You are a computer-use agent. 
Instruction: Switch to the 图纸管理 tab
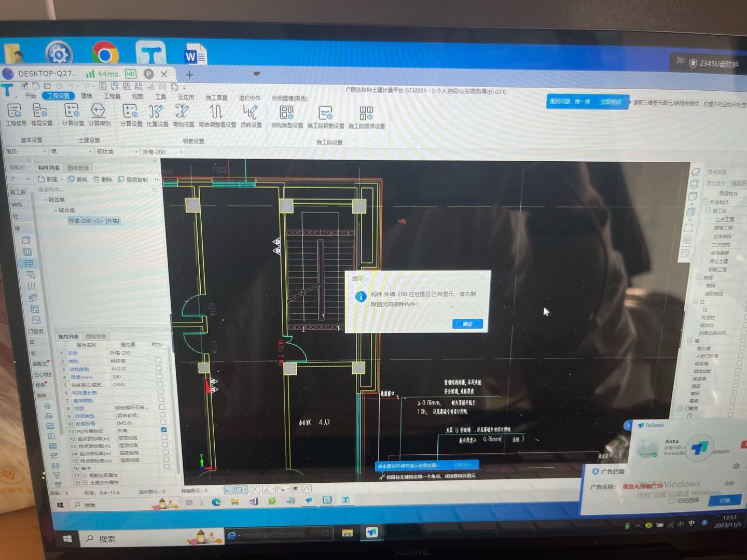[78, 167]
